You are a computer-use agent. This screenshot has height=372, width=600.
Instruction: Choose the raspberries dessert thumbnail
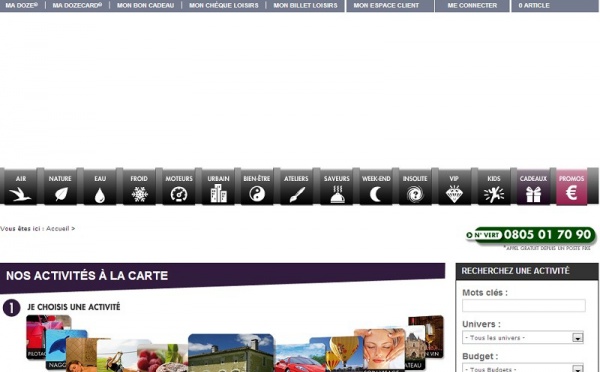point(162,358)
